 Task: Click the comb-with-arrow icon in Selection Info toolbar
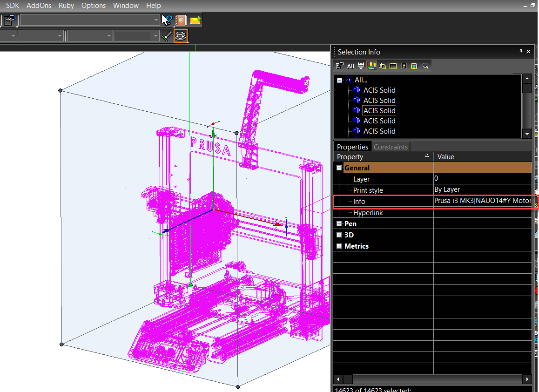point(361,66)
